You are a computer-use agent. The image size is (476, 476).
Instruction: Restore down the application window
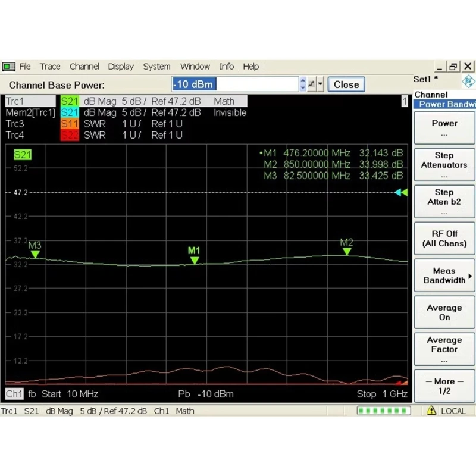(453, 67)
